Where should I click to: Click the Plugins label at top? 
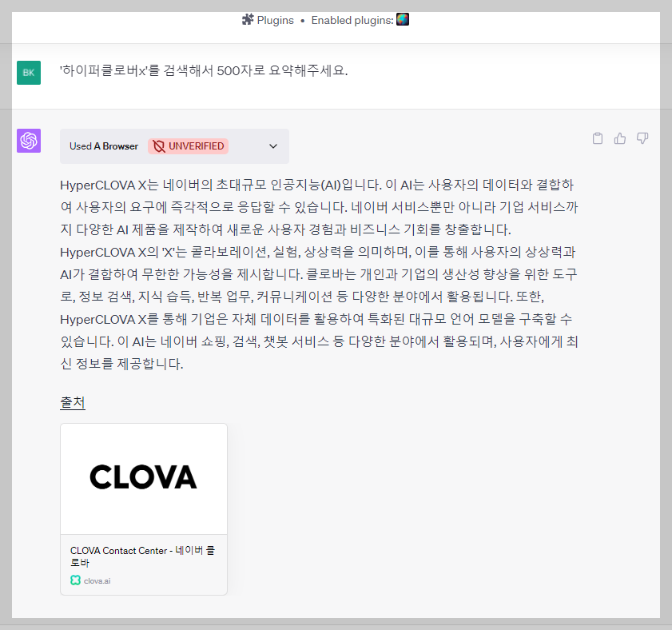pyautogui.click(x=275, y=20)
